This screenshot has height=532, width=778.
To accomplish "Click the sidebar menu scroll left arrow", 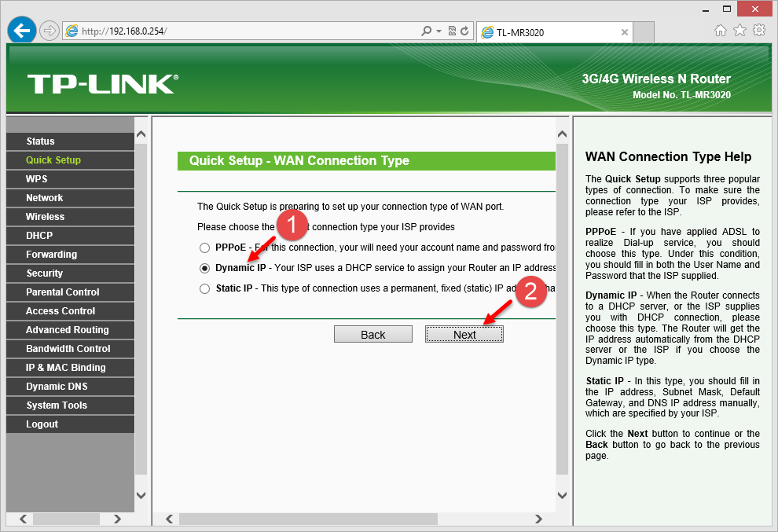I will point(23,519).
